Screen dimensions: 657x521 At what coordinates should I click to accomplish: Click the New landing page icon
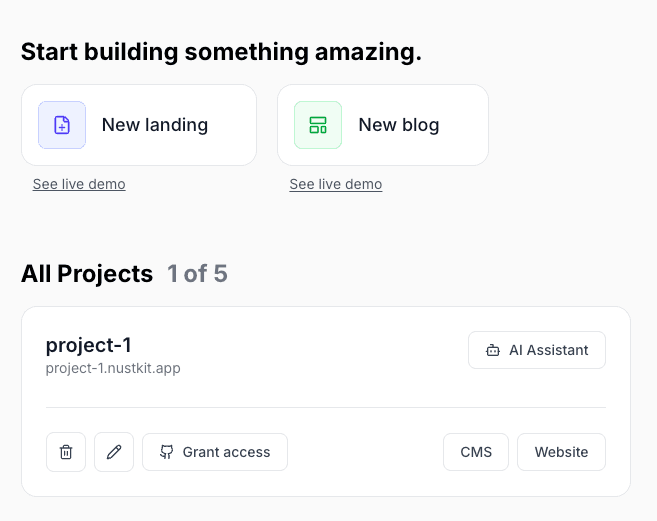coord(62,125)
